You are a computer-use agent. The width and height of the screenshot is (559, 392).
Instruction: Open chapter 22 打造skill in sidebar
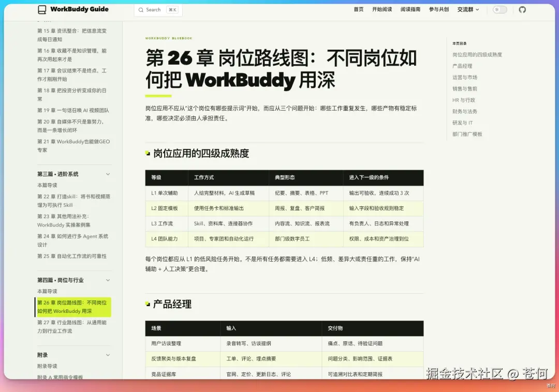click(74, 201)
